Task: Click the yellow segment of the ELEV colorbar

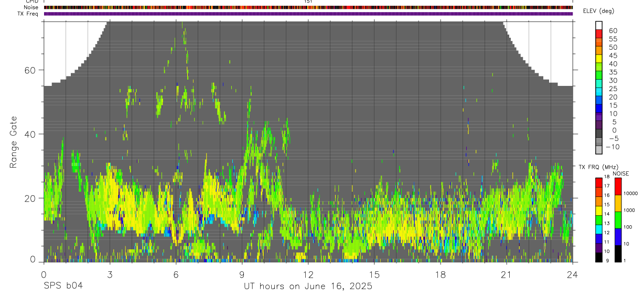Action: click(x=599, y=60)
